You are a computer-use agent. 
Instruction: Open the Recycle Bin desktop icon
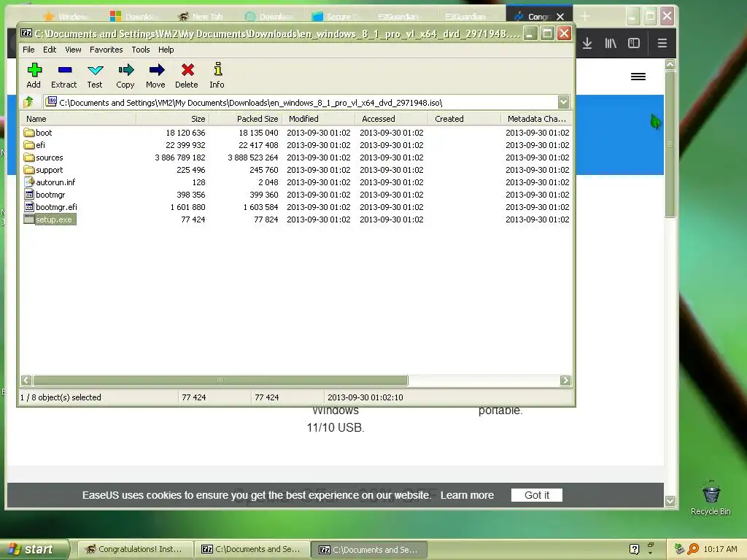[711, 497]
